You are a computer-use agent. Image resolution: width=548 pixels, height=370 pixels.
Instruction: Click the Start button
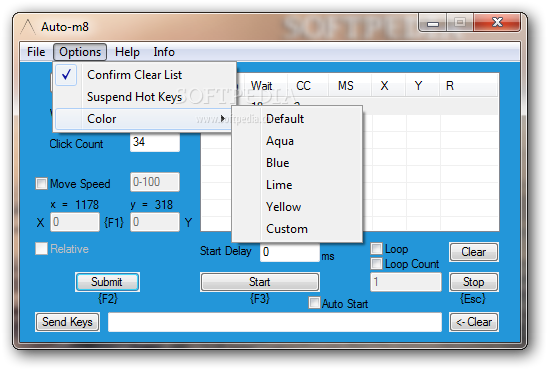(260, 282)
